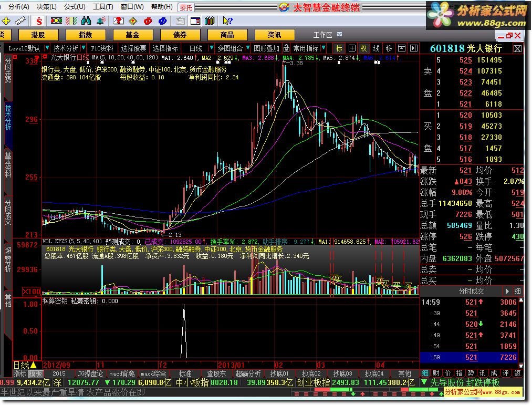Screen dimensions: 532x405
Task: Switch bottom info to 势 tab
Action: [470, 373]
